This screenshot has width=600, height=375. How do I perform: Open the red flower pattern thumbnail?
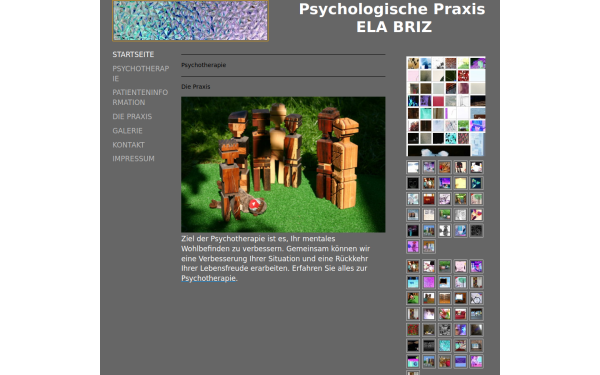(x=413, y=330)
